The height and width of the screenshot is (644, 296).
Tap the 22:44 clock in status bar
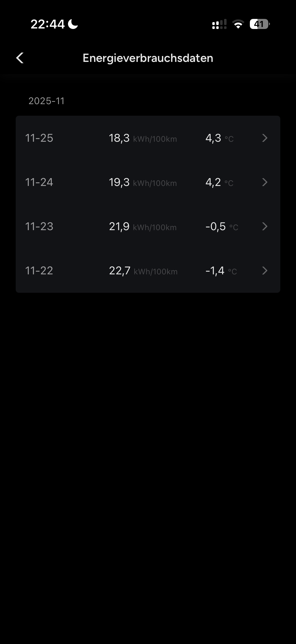47,24
